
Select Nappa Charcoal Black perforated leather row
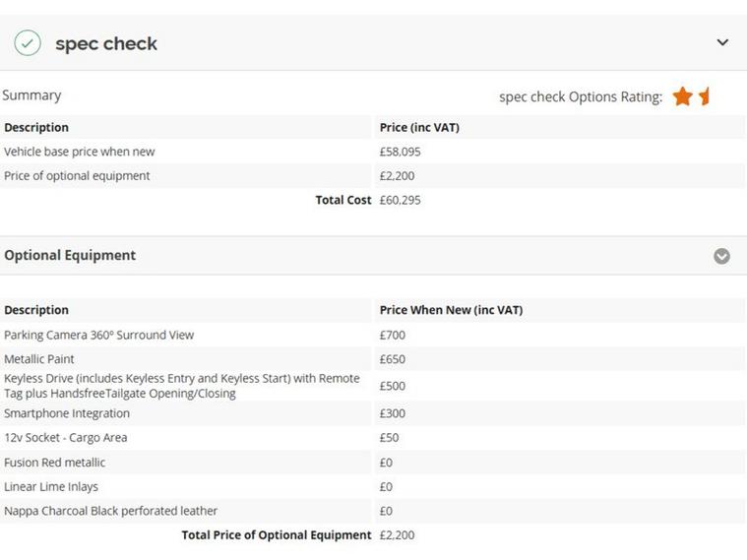point(110,511)
